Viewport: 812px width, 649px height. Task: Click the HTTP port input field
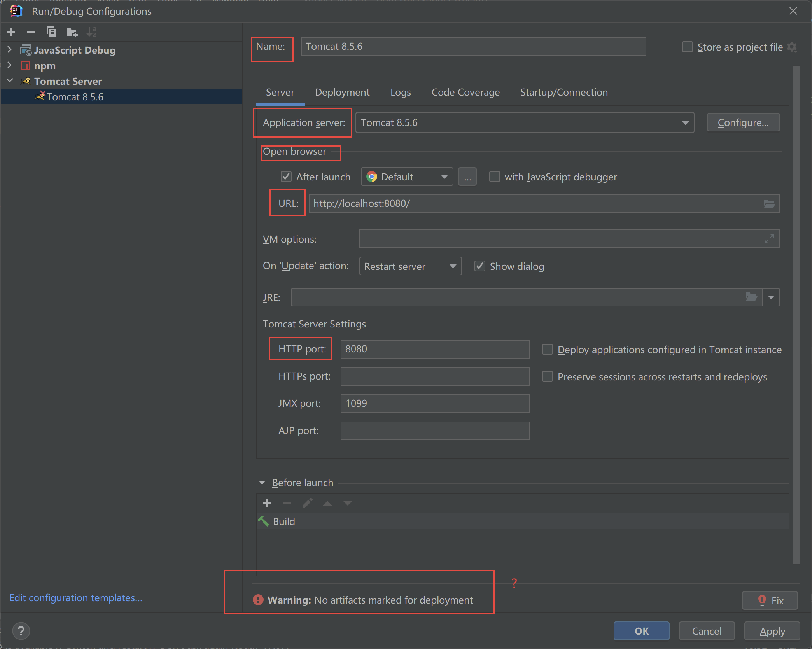coord(434,349)
